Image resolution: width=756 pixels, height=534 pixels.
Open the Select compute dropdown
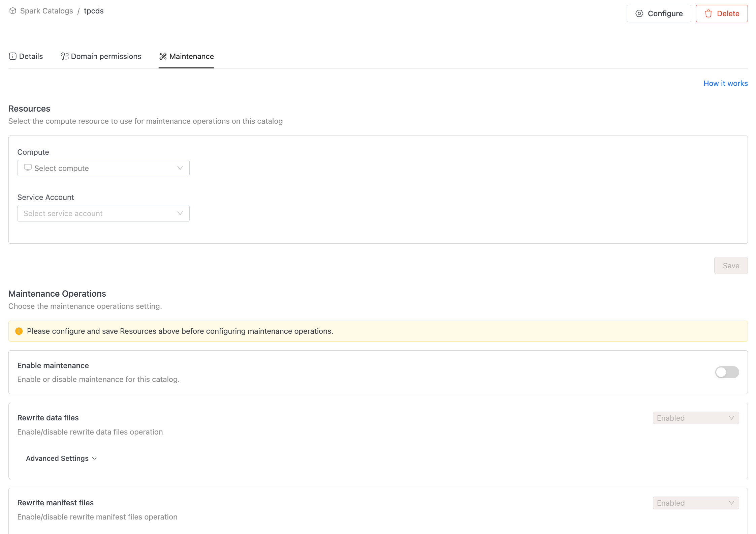(103, 168)
